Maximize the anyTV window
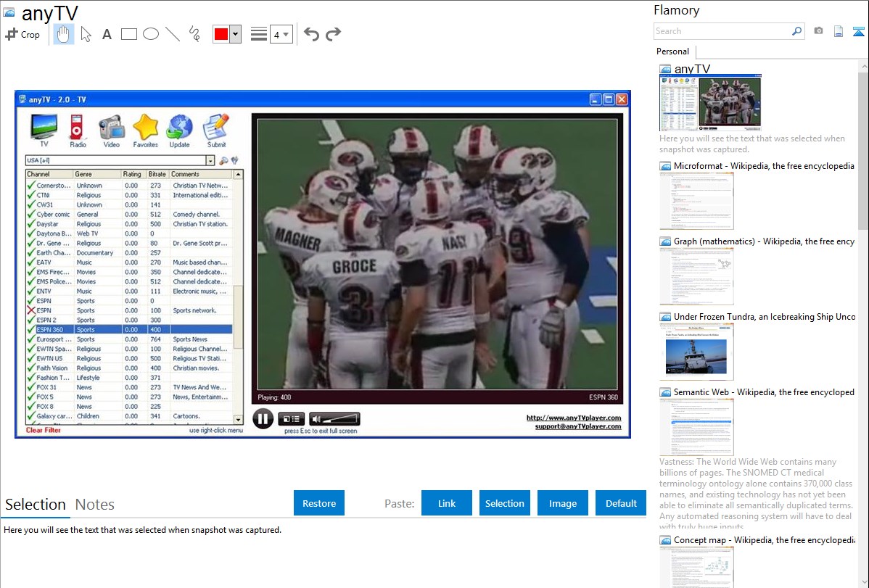The height and width of the screenshot is (588, 869). click(609, 99)
